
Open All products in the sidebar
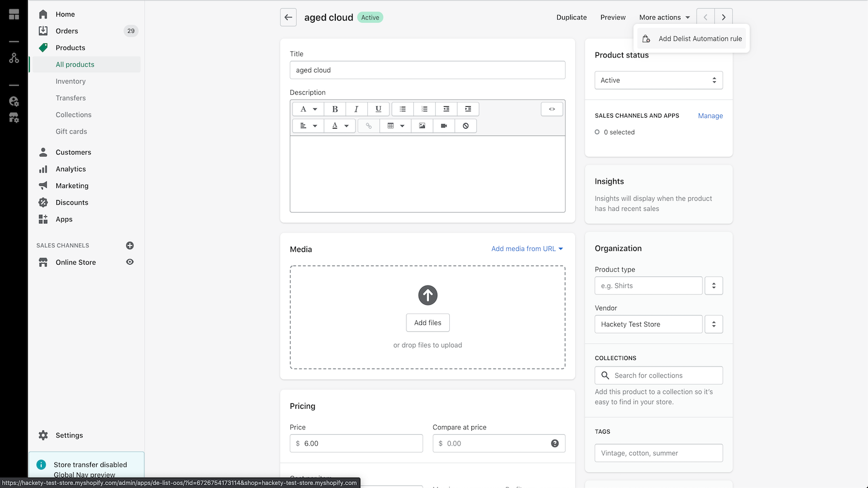[x=75, y=65]
